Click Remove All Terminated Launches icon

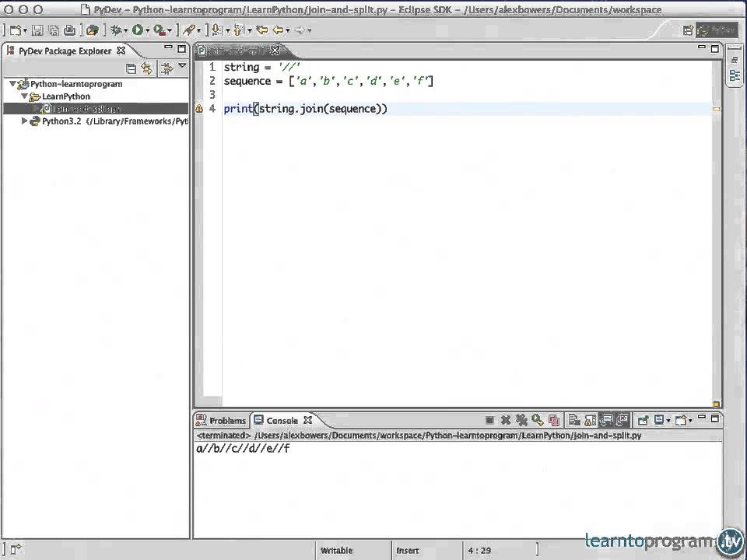(x=521, y=420)
